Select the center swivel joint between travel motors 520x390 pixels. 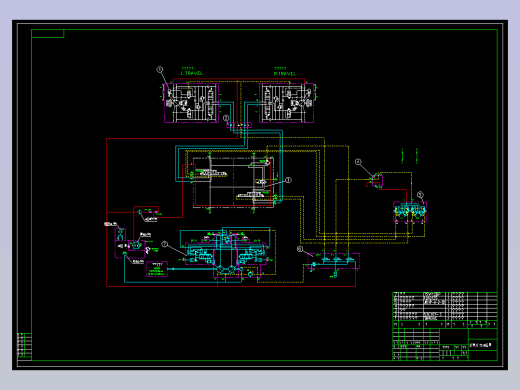(x=239, y=125)
